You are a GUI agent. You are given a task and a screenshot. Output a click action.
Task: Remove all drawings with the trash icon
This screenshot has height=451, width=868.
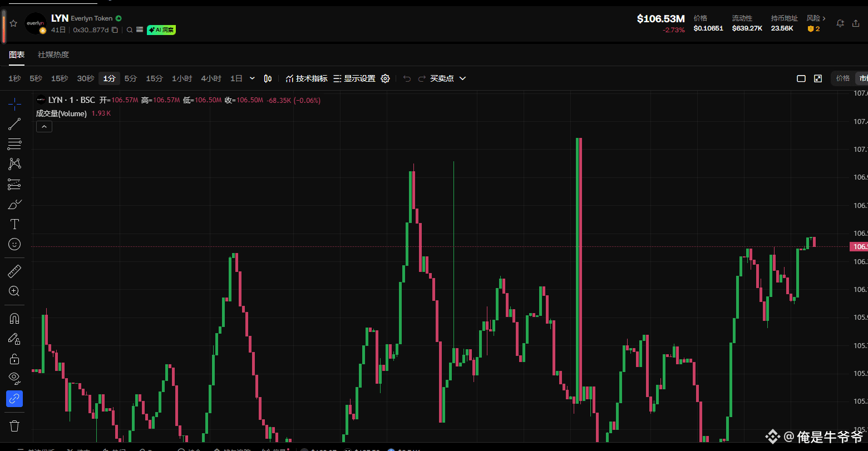point(14,425)
